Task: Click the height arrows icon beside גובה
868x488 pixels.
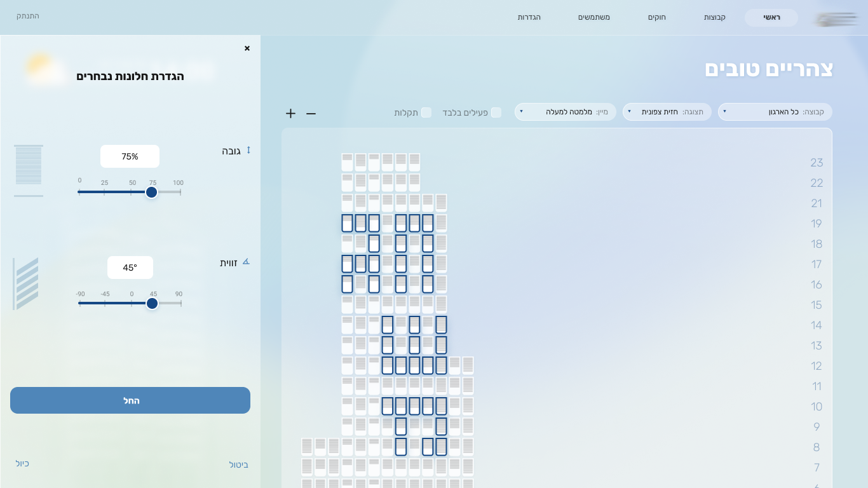Action: click(248, 151)
